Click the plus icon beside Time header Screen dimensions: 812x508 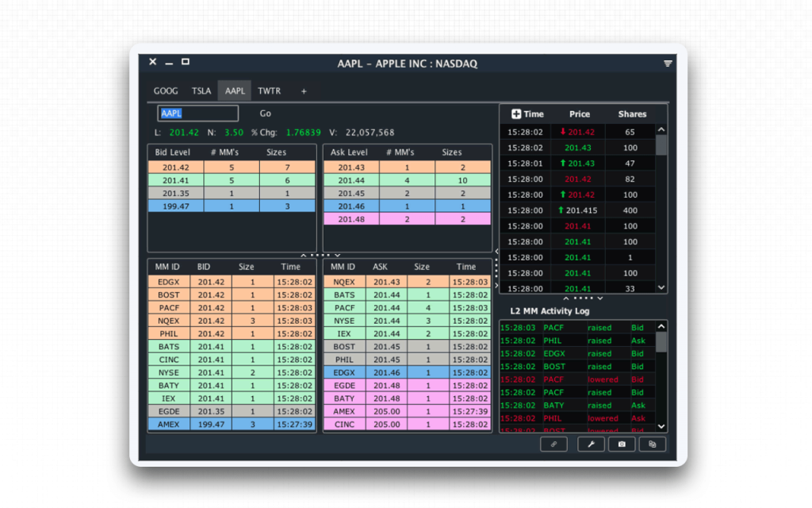[515, 114]
